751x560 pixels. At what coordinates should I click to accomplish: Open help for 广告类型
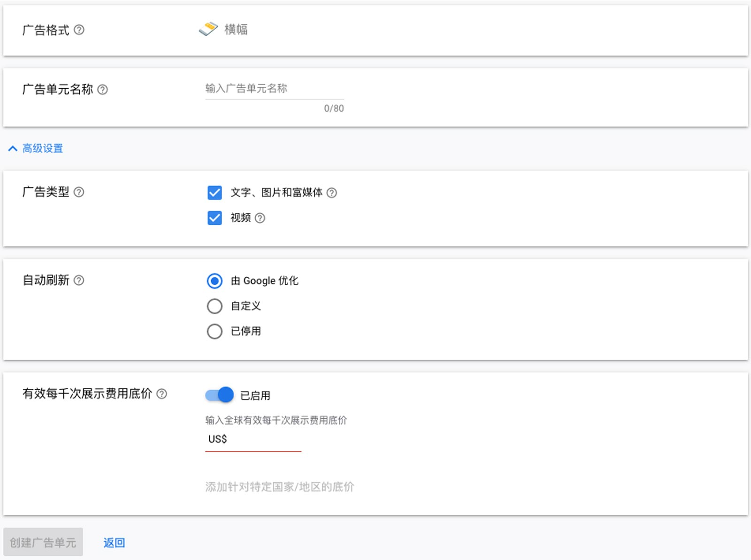click(79, 192)
